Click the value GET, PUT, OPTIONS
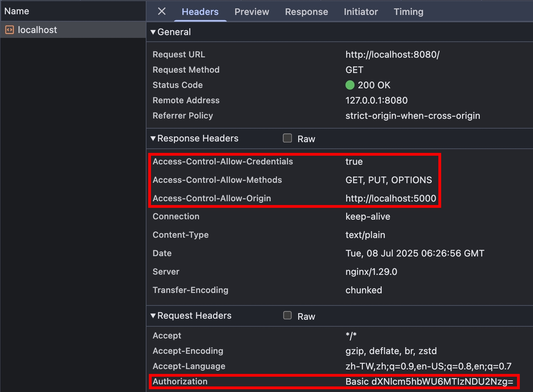This screenshot has width=533, height=392. coord(389,180)
